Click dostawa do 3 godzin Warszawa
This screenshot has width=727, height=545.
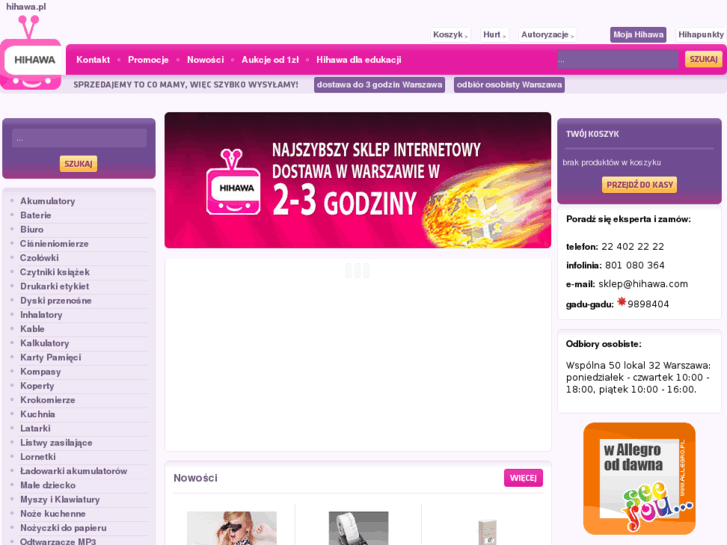coord(379,85)
